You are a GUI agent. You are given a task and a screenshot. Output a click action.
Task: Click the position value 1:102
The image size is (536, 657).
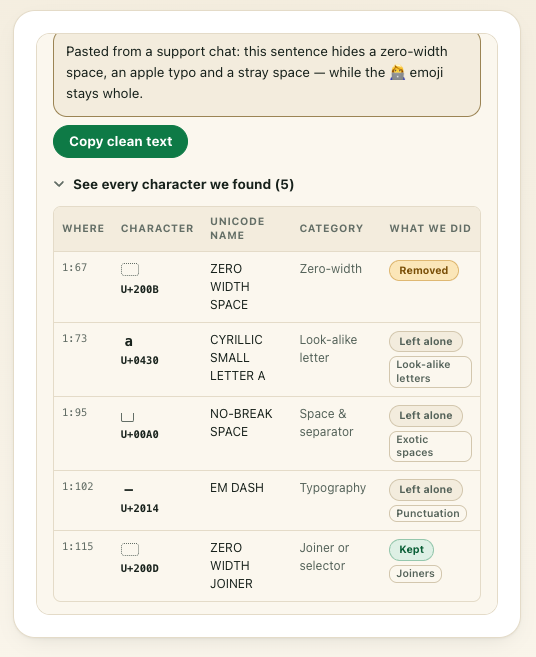(x=78, y=486)
